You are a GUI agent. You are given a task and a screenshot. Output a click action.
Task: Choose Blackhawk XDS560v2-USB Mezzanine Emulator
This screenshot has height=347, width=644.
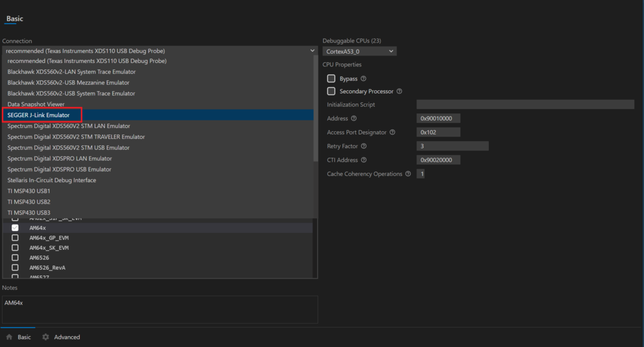158,82
